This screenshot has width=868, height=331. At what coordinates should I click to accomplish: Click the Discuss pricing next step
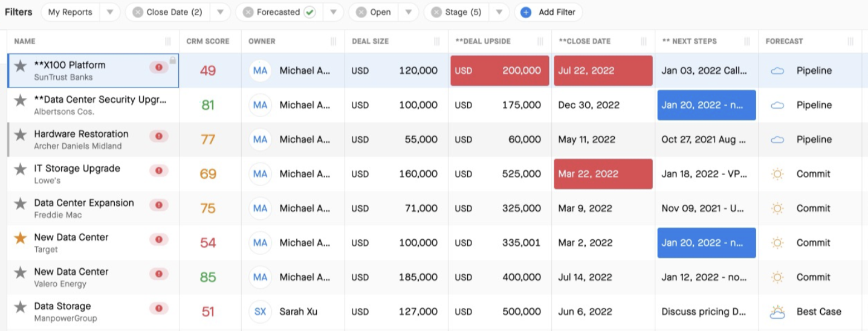704,312
